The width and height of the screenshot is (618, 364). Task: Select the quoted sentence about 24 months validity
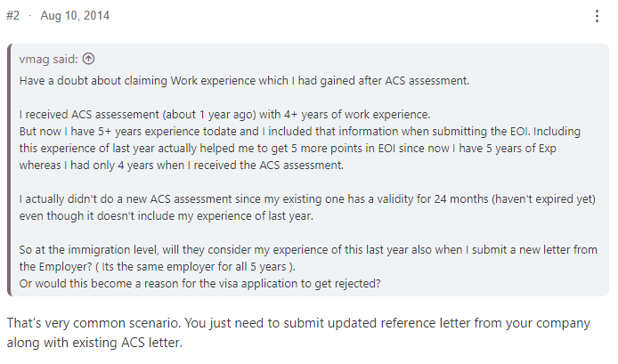pyautogui.click(x=307, y=199)
